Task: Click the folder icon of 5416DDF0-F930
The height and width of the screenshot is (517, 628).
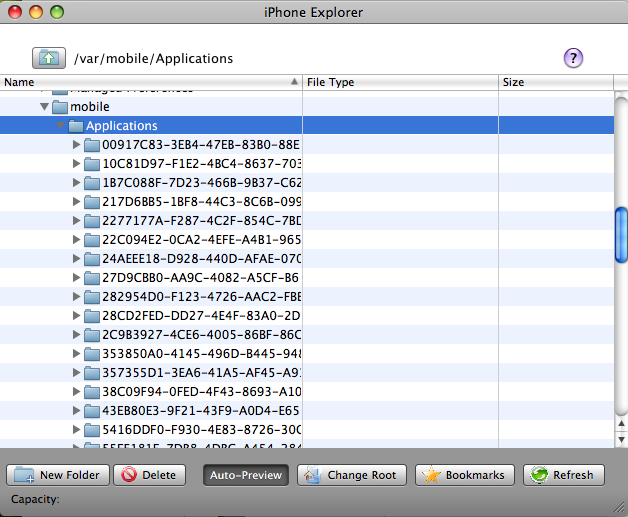Action: tap(92, 430)
